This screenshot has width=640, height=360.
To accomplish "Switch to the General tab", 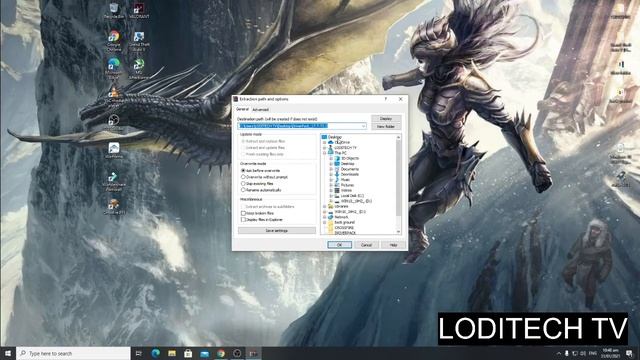I will [242, 109].
